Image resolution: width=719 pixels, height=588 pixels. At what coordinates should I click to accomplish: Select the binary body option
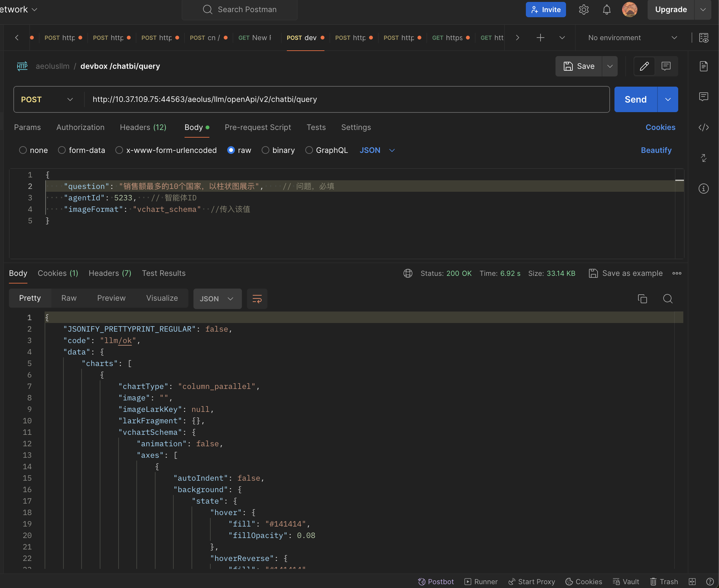tap(265, 150)
